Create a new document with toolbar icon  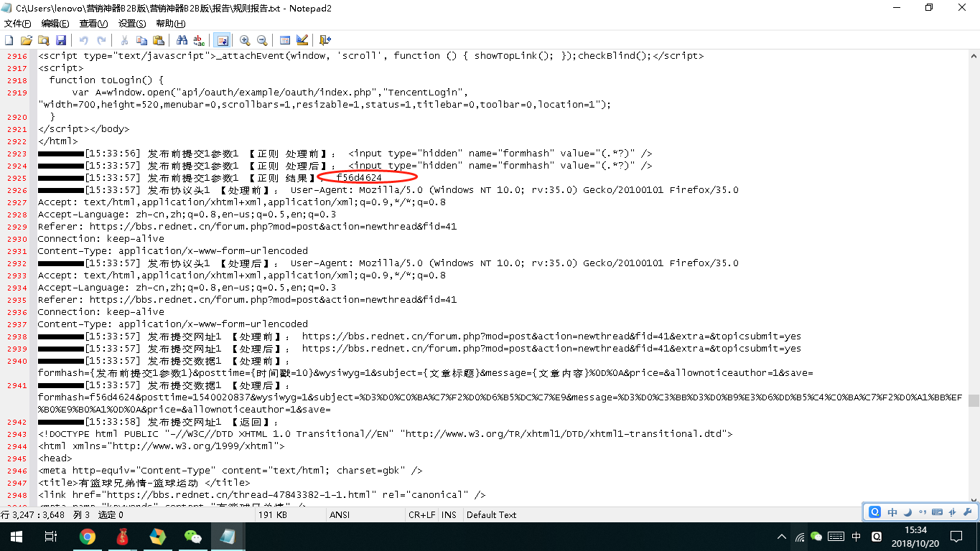pos(9,40)
